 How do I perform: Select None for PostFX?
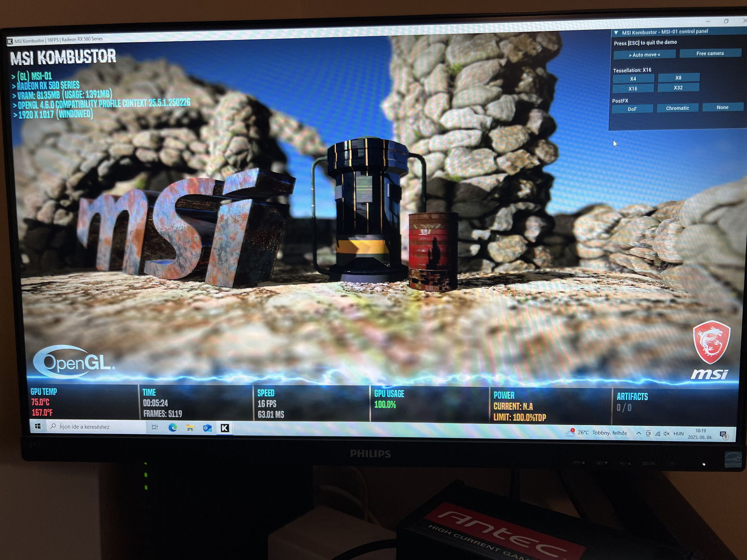coord(722,108)
